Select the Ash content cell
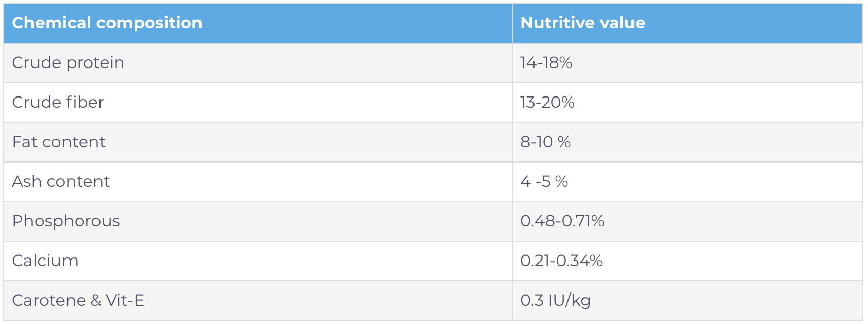Viewport: 868px width, 324px height. pyautogui.click(x=61, y=181)
